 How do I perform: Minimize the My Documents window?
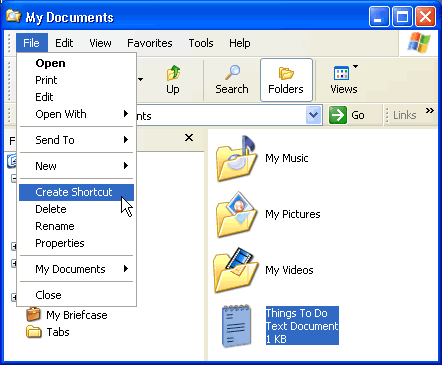pos(379,16)
